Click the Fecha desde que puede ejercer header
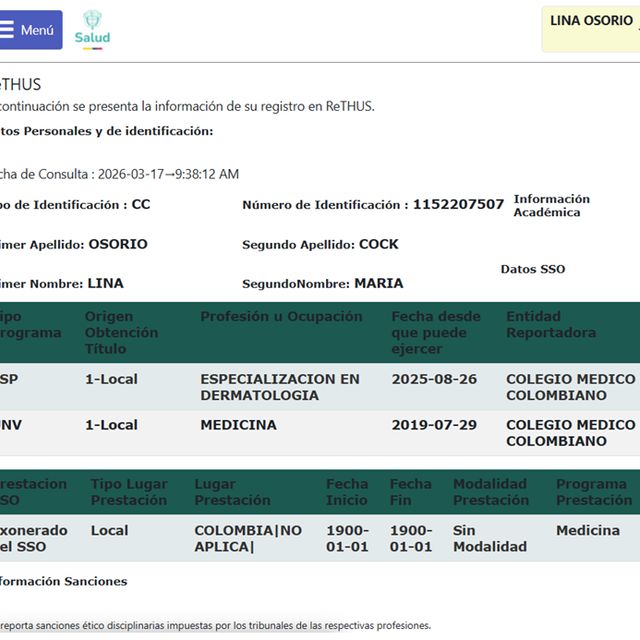This screenshot has width=640, height=640. [x=436, y=332]
